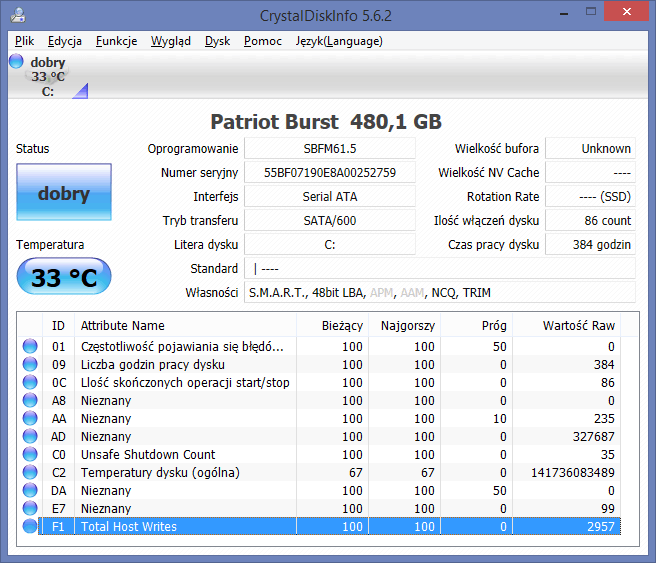Click the Interfejs field 'Serial ATA'
Image resolution: width=656 pixels, height=563 pixels.
click(330, 196)
